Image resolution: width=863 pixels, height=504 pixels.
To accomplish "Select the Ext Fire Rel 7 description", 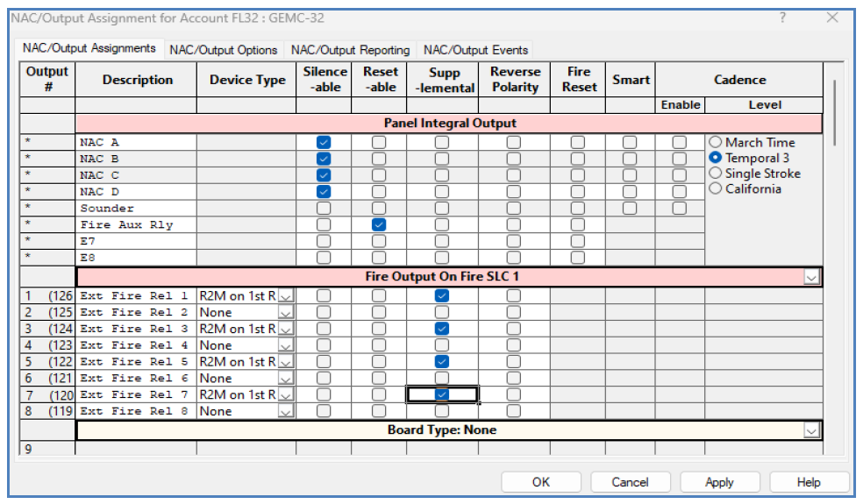I will 136,395.
